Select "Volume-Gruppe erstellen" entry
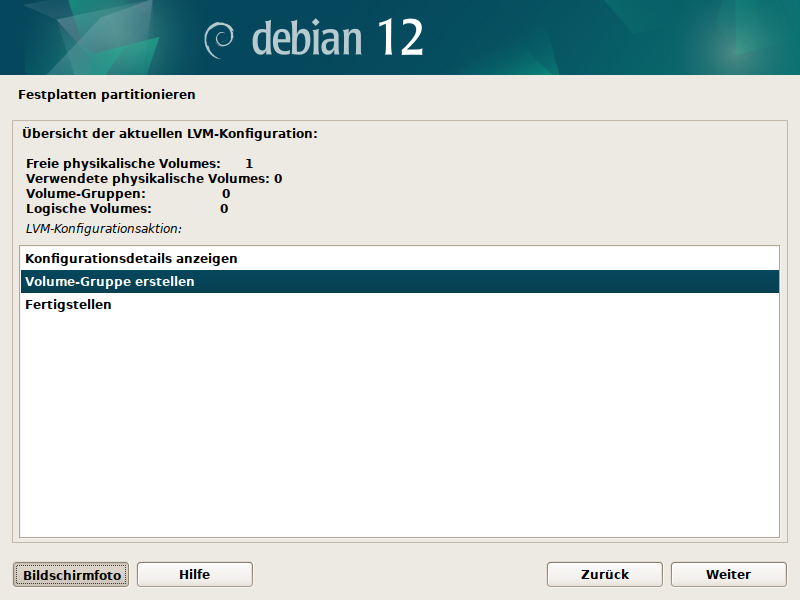The height and width of the screenshot is (600, 800). (x=110, y=282)
